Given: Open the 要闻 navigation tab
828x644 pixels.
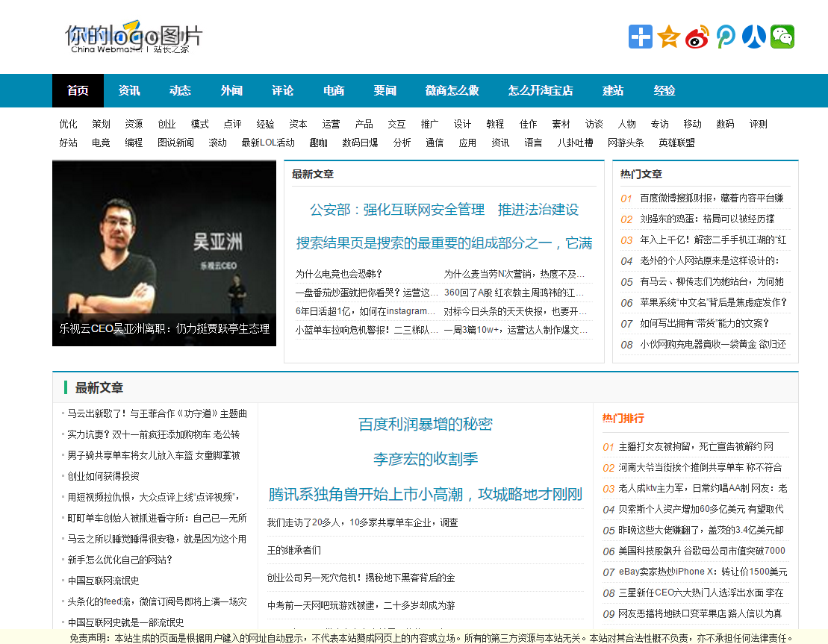Looking at the screenshot, I should [x=385, y=91].
